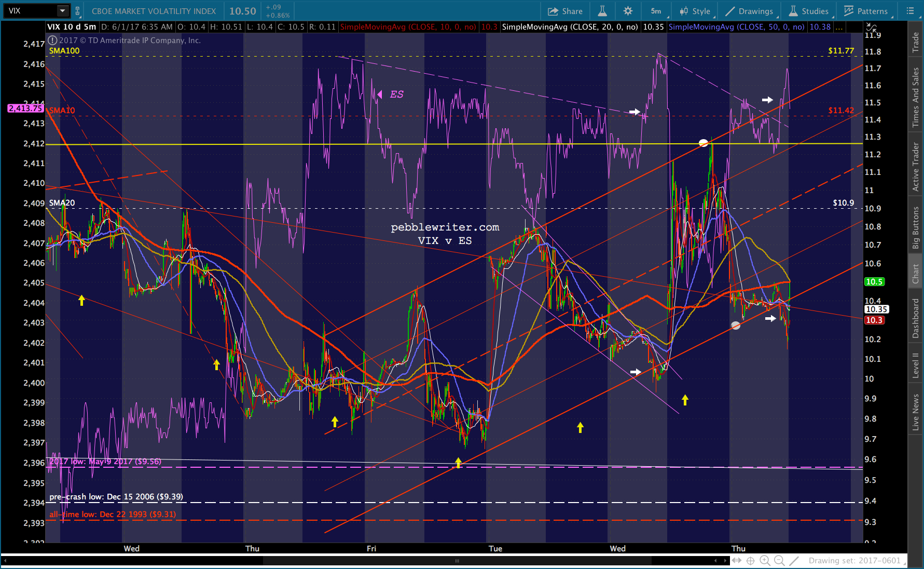Open the 5m timeframe selector
The height and width of the screenshot is (569, 924).
point(656,11)
